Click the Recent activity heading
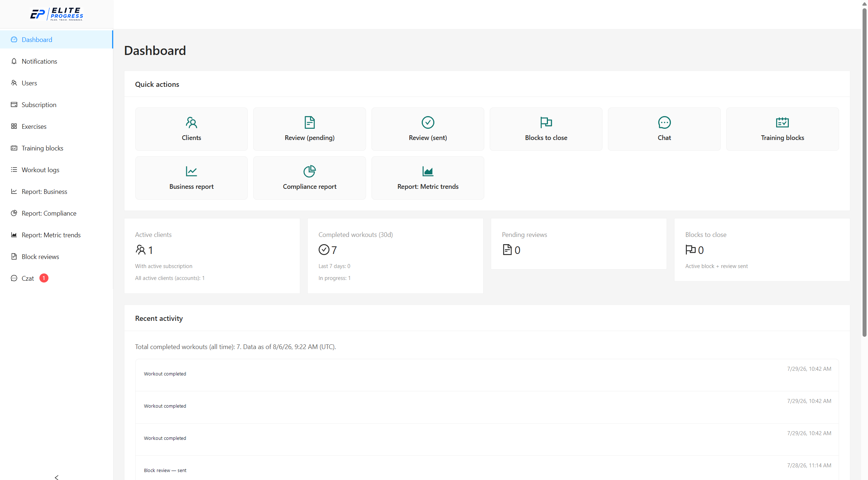This screenshot has height=480, width=868. pos(159,318)
